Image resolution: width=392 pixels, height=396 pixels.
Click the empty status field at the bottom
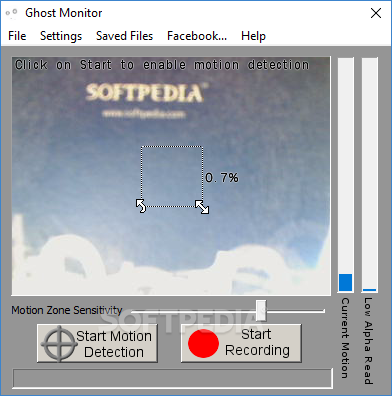point(172,378)
